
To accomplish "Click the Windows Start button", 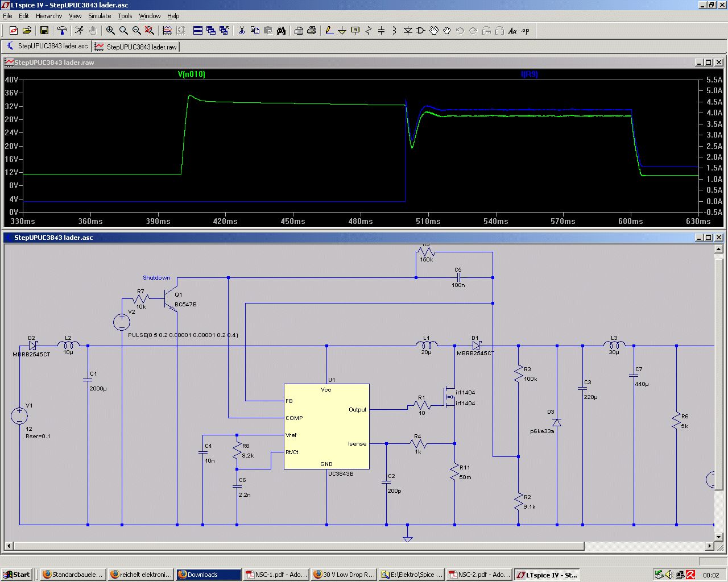I will pyautogui.click(x=16, y=575).
